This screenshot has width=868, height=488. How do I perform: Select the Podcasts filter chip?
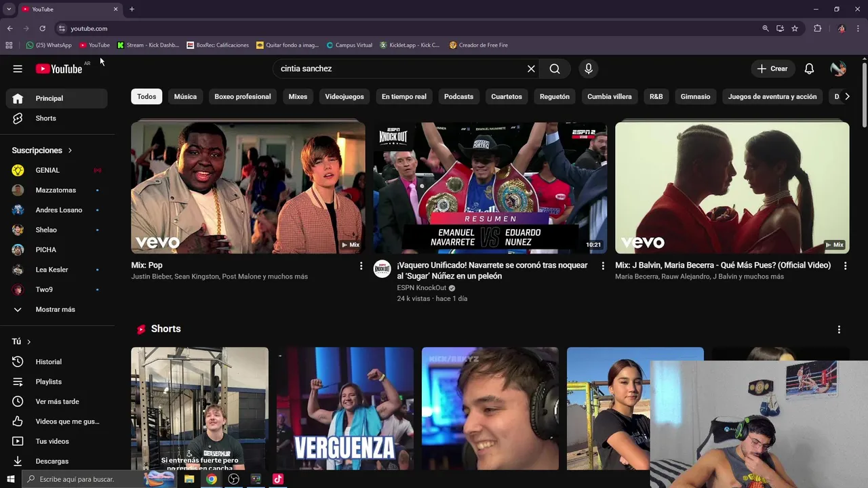click(x=458, y=96)
